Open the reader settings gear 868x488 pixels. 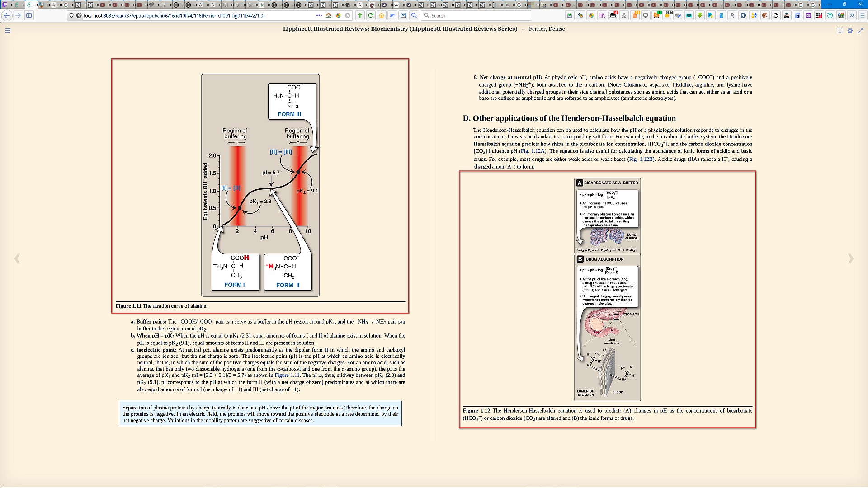coord(850,31)
